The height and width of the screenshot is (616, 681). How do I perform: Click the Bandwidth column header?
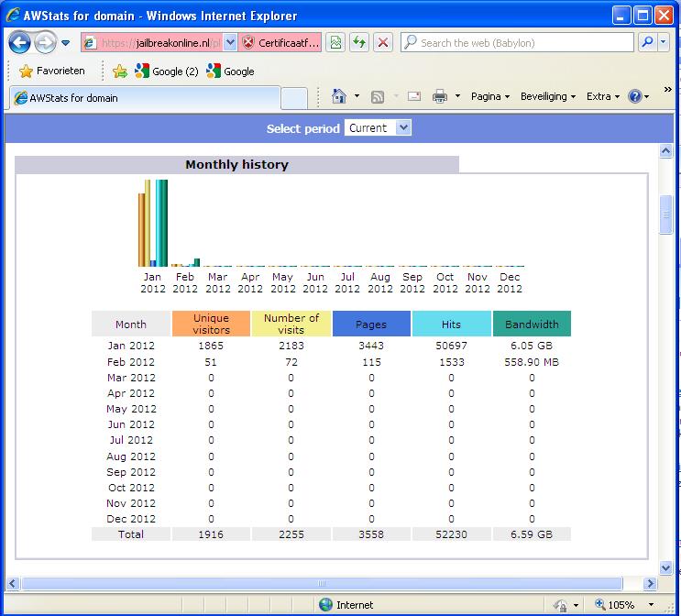[x=532, y=324]
